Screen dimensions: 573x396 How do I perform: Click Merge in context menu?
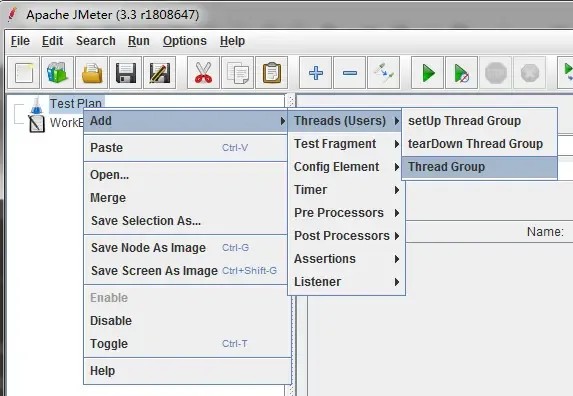click(x=186, y=198)
